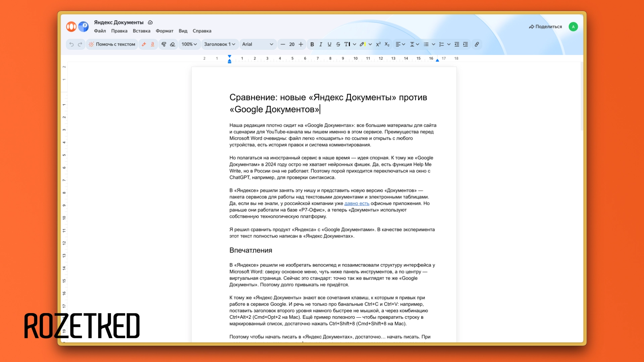The width and height of the screenshot is (644, 362).
Task: Click the cloud save status icon
Action: [x=150, y=22]
